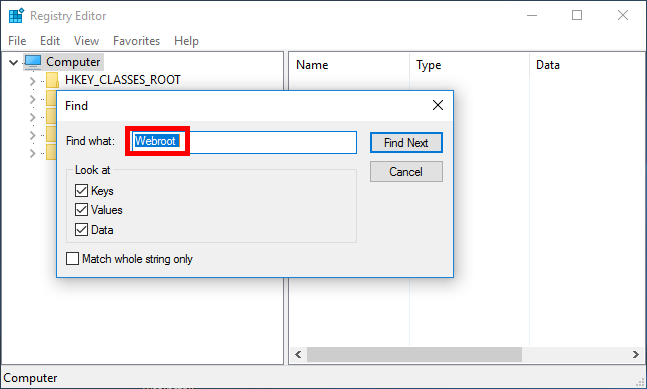Open the Edit menu
This screenshot has height=389, width=647.
point(50,41)
